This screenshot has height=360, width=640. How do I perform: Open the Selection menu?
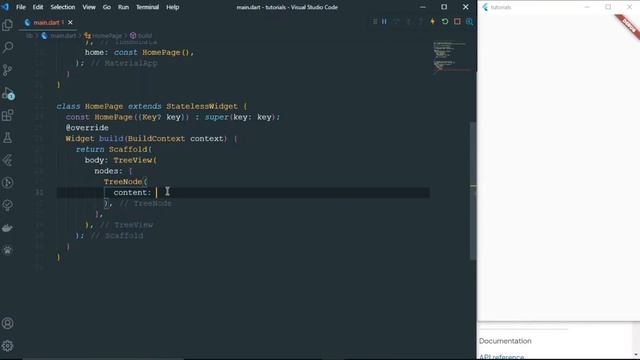[x=62, y=7]
